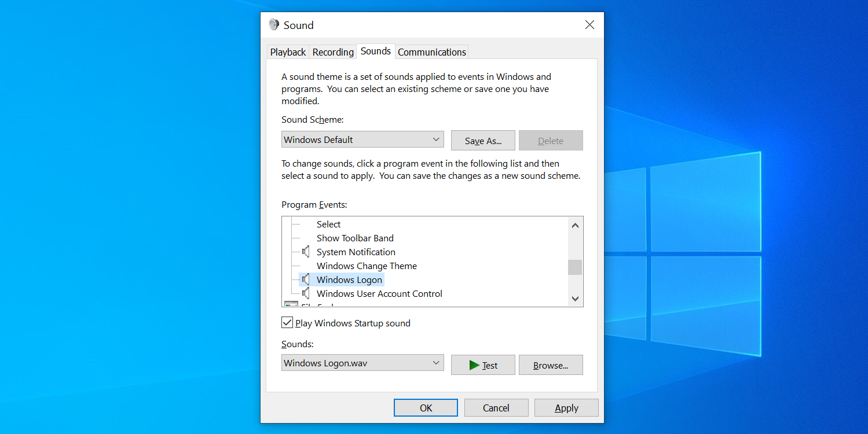868x434 pixels.
Task: Disable Play Windows Startup sound
Action: 287,322
